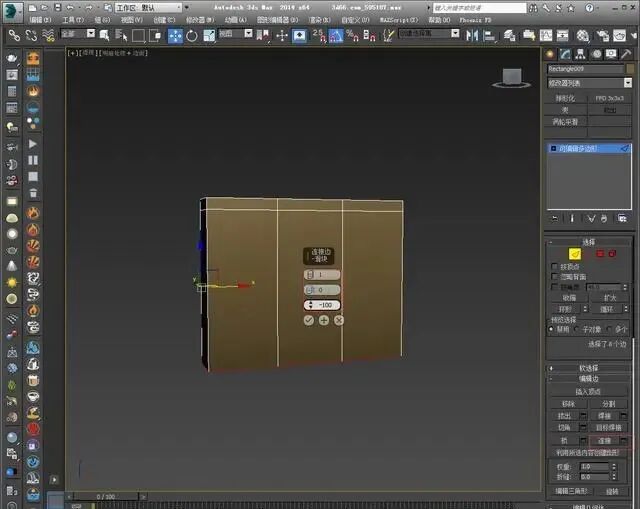Toggle Window/Crossing selection icon
The height and width of the screenshot is (509, 640).
pyautogui.click(x=155, y=36)
